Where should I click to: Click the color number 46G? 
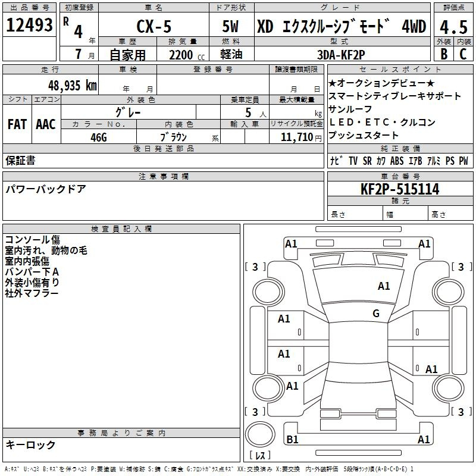click(x=99, y=137)
